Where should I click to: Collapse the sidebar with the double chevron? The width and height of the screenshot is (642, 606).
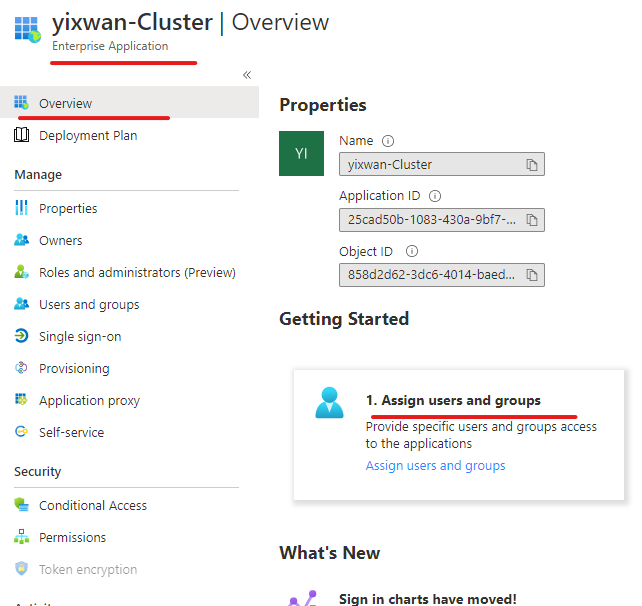pos(247,75)
